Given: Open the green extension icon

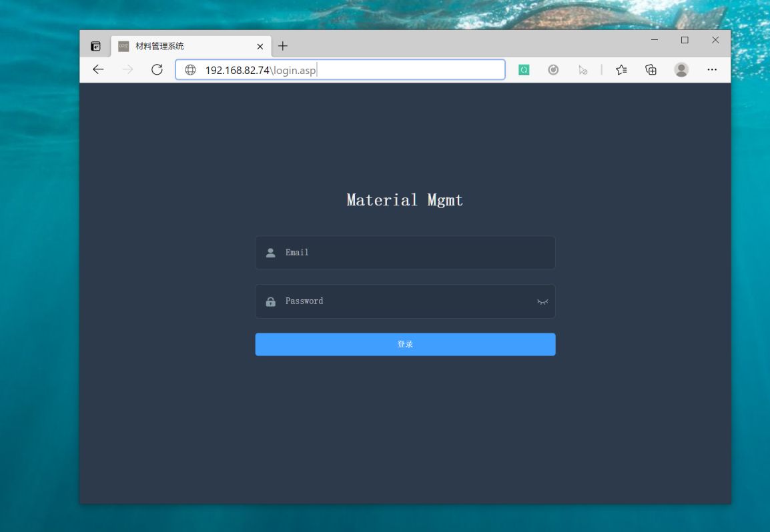Looking at the screenshot, I should (x=524, y=70).
